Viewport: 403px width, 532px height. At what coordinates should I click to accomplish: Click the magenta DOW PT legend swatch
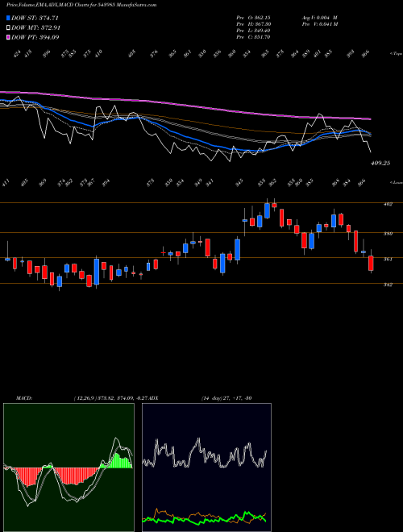pos(8,37)
